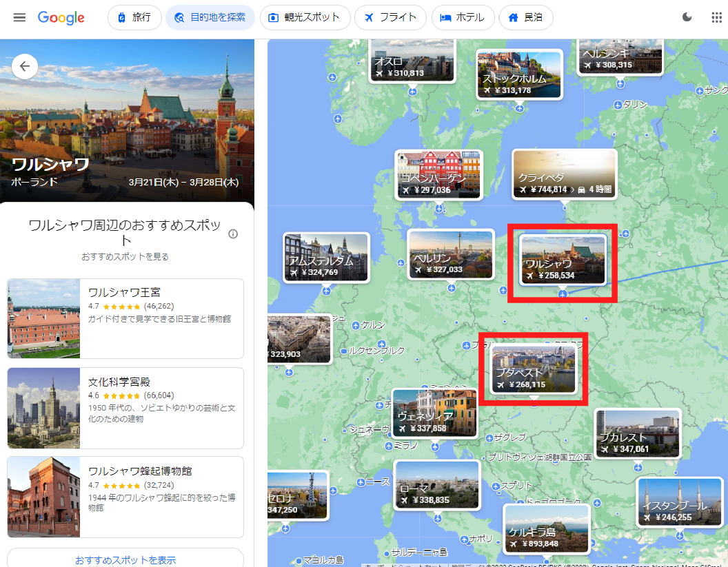The image size is (728, 567).
Task: Open the hamburger main menu
Action: (19, 18)
